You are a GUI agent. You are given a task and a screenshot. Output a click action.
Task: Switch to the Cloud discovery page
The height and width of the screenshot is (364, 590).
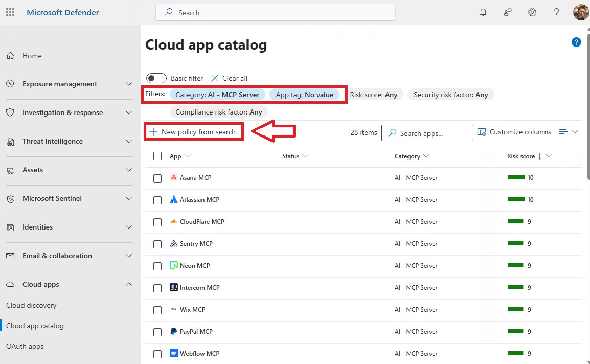pyautogui.click(x=31, y=305)
